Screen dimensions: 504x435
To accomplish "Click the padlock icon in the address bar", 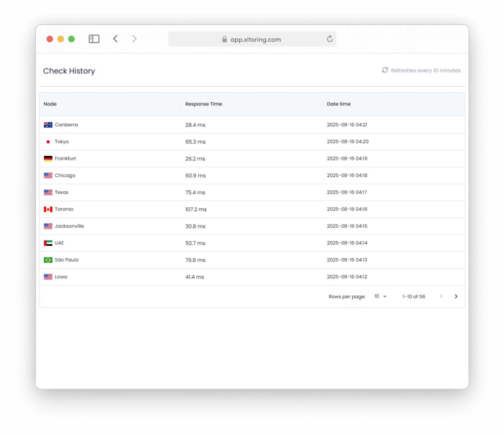I will pyautogui.click(x=224, y=39).
